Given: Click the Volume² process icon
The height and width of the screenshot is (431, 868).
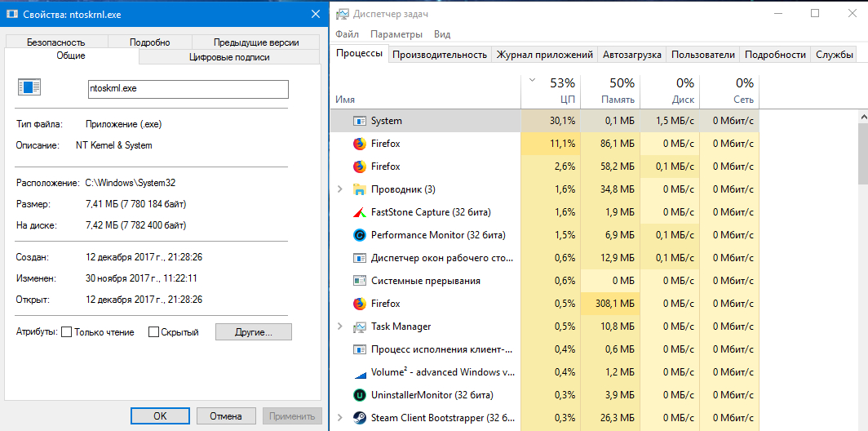Looking at the screenshot, I should click(x=359, y=372).
